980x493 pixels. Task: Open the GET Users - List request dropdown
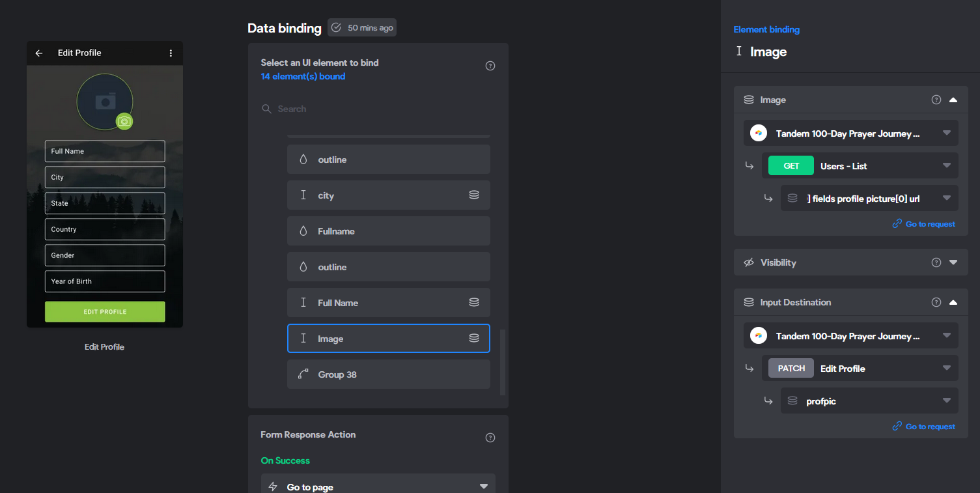pos(860,165)
